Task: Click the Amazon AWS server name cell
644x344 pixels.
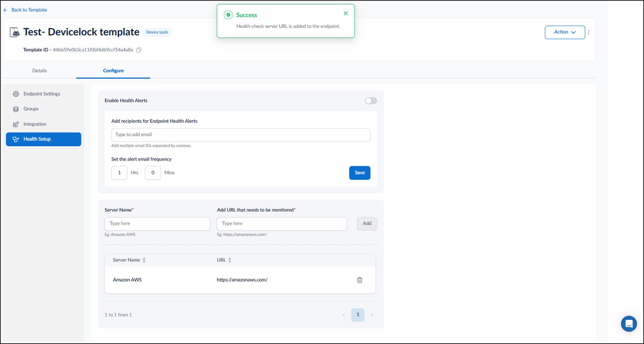Action: (127, 280)
